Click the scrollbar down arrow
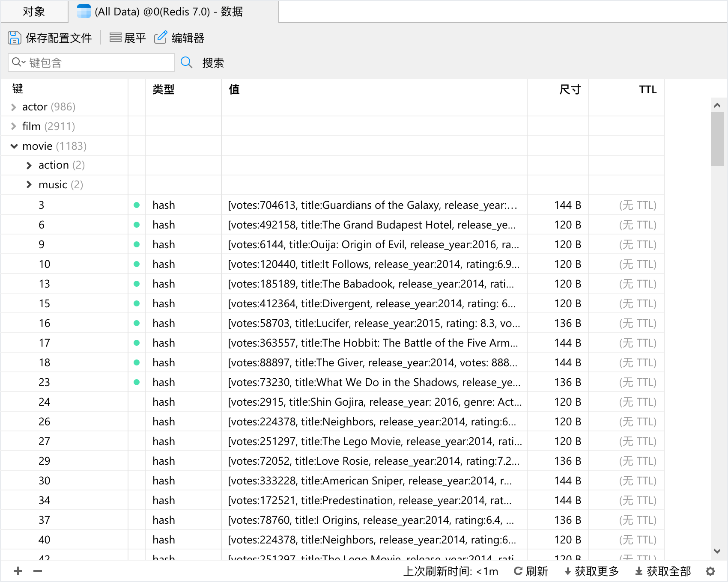 [x=717, y=551]
